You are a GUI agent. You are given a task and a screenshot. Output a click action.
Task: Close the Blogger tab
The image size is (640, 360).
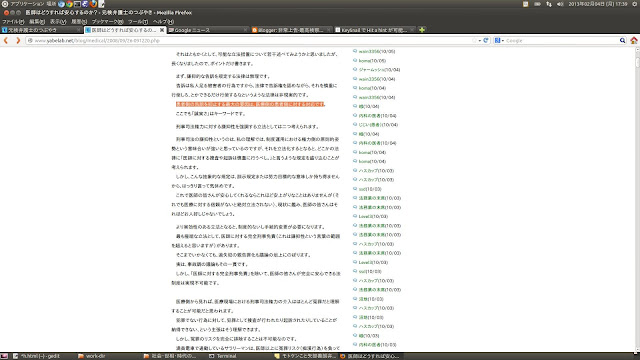point(328,30)
